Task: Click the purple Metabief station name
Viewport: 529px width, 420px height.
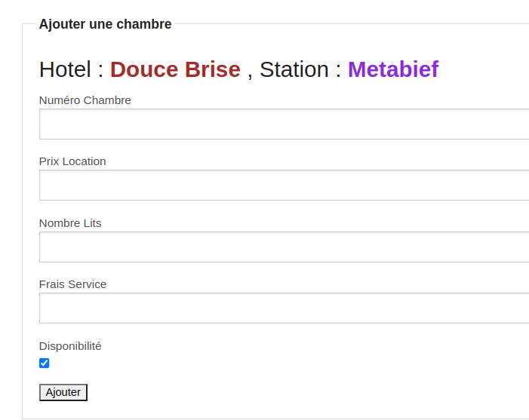Action: 392,69
